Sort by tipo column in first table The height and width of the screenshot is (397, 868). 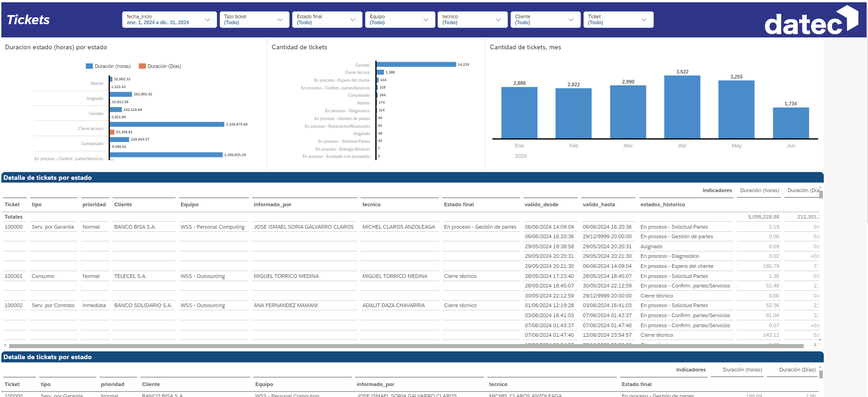coord(36,204)
